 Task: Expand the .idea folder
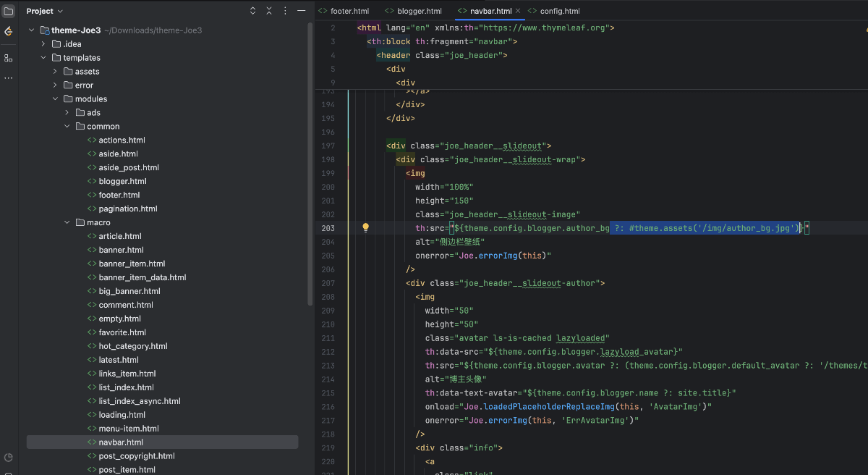[x=43, y=44]
